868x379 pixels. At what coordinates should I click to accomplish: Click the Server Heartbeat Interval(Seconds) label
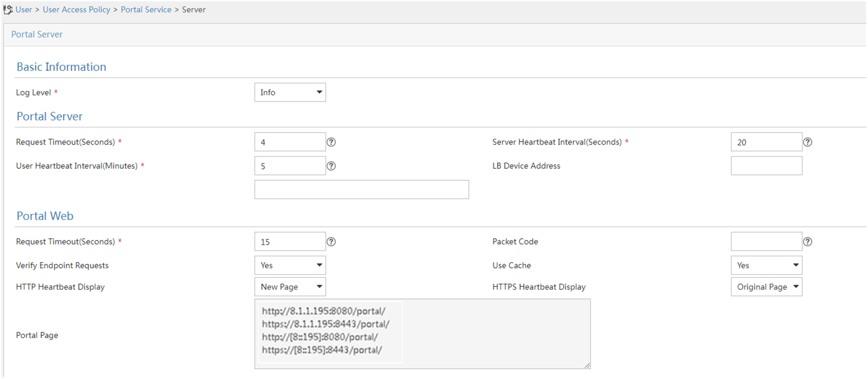[557, 142]
